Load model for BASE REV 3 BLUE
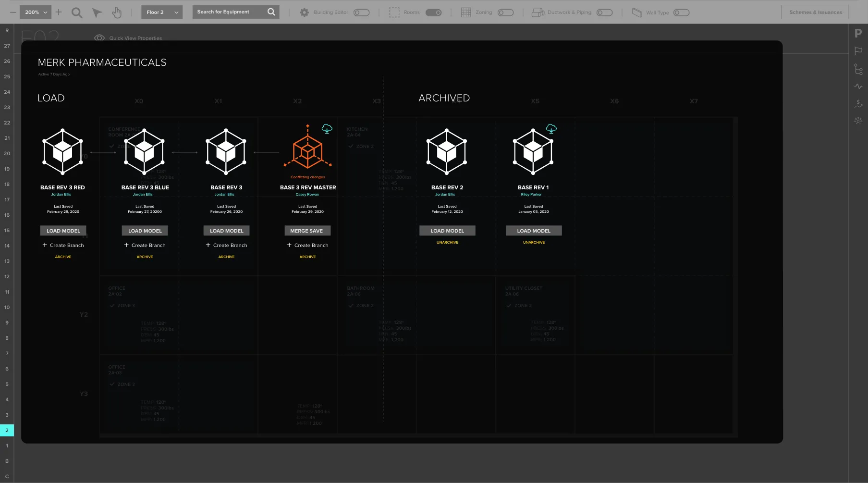868x483 pixels. tap(145, 231)
